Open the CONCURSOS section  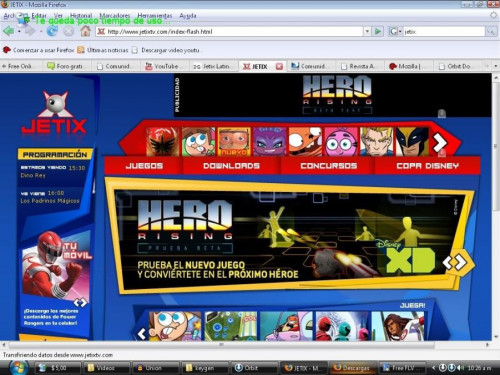(x=329, y=166)
